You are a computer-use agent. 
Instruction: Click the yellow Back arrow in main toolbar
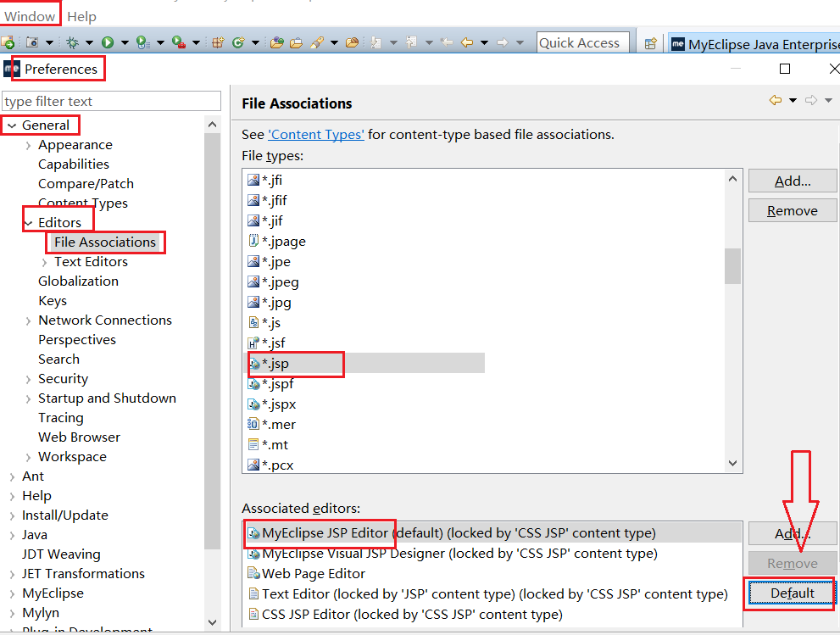point(467,42)
